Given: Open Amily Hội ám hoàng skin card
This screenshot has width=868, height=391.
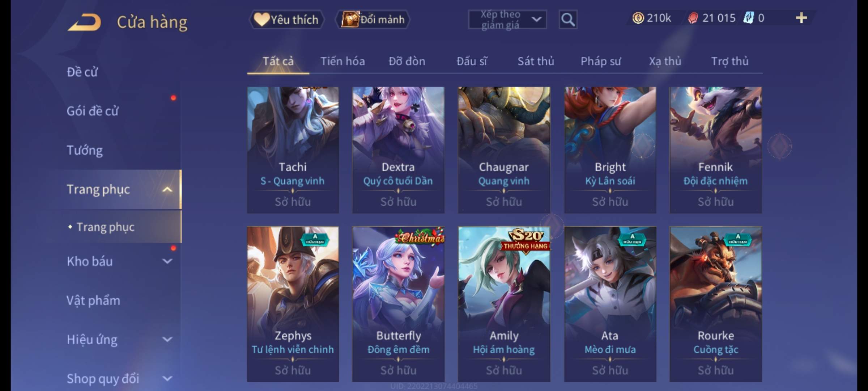Looking at the screenshot, I should point(504,304).
